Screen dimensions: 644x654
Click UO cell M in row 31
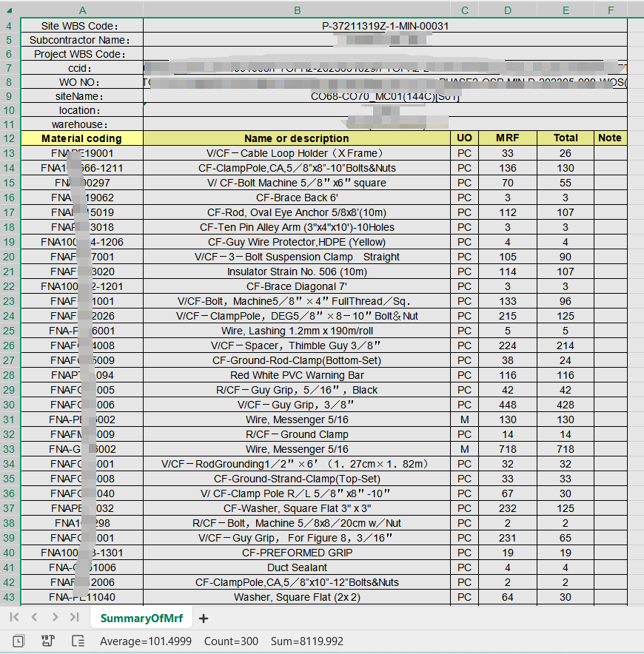click(465, 419)
